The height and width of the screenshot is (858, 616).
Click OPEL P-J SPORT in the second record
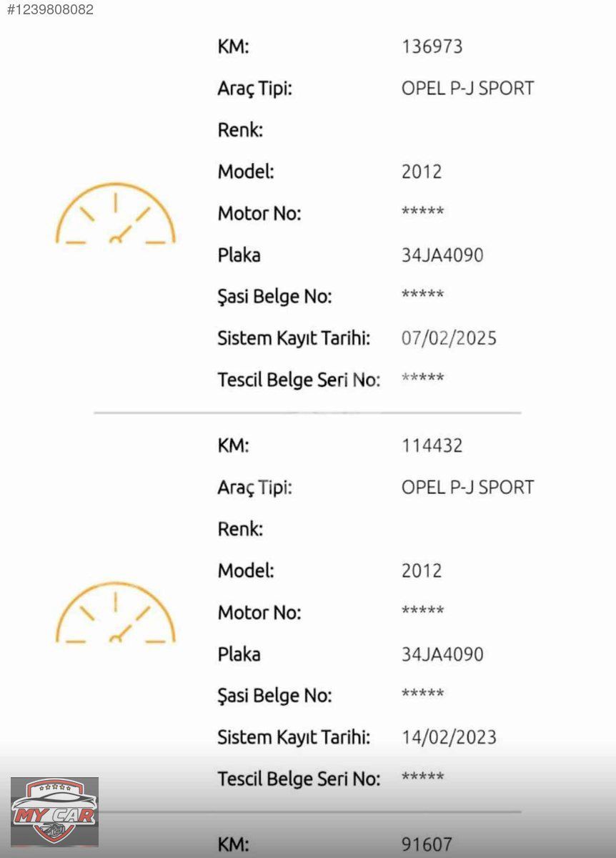click(x=468, y=488)
